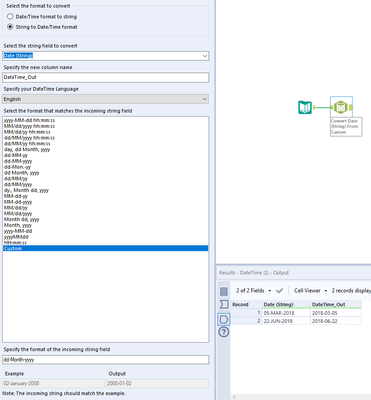Click cell 2018-03-05
This screenshot has width=371, height=400.
(x=336, y=313)
